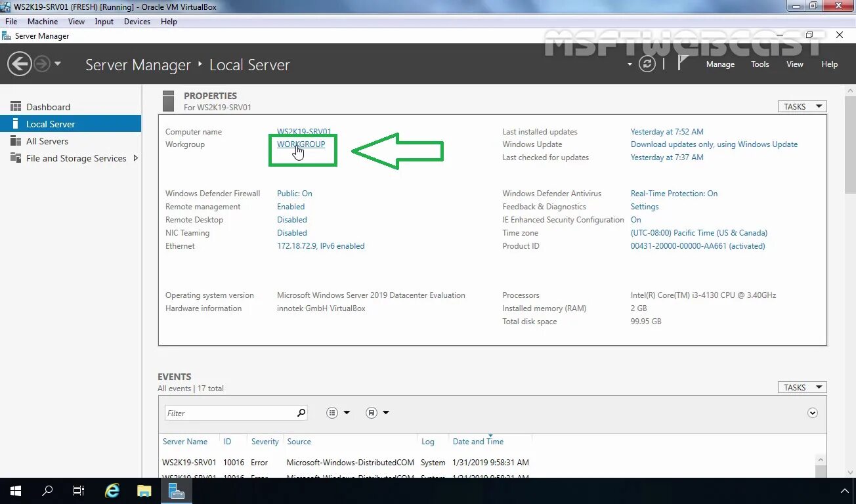Viewport: 856px width, 504px height.
Task: Open the navigation history dropdown arrow
Action: pyautogui.click(x=58, y=64)
